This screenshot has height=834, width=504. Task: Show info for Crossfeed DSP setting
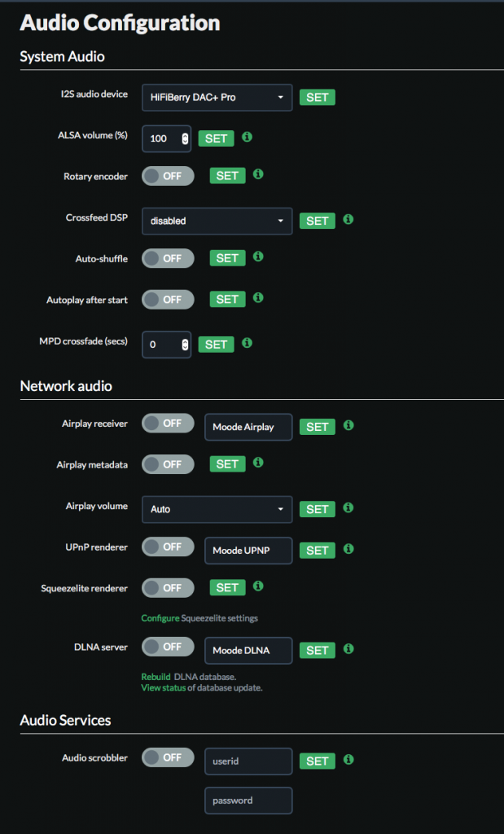pos(348,219)
